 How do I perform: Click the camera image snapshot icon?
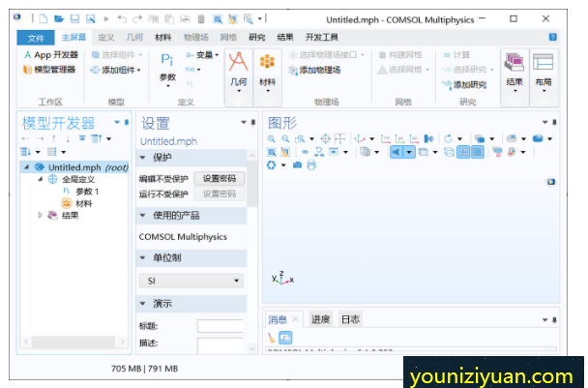click(x=297, y=165)
